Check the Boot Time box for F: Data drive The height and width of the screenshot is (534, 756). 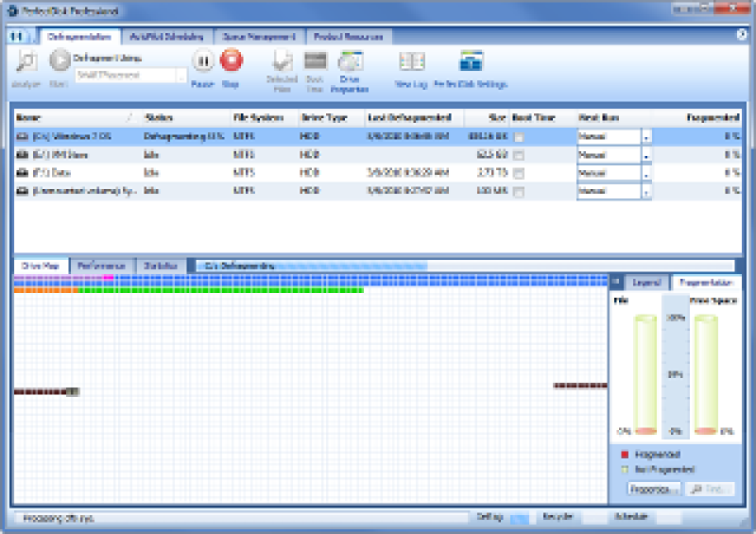[x=519, y=173]
